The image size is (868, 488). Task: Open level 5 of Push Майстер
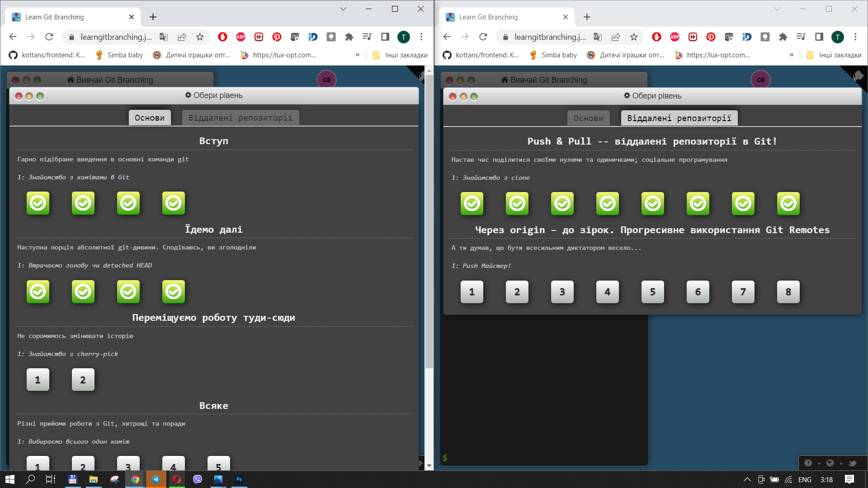652,292
